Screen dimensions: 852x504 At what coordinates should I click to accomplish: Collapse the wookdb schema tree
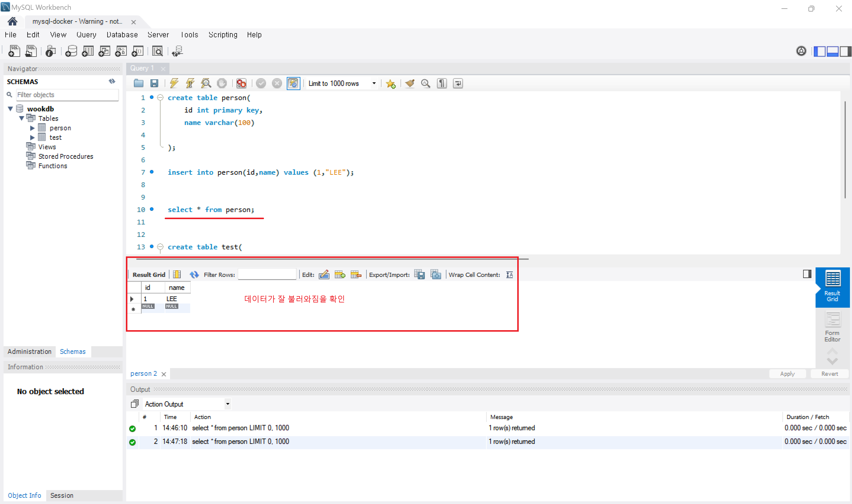coord(10,109)
